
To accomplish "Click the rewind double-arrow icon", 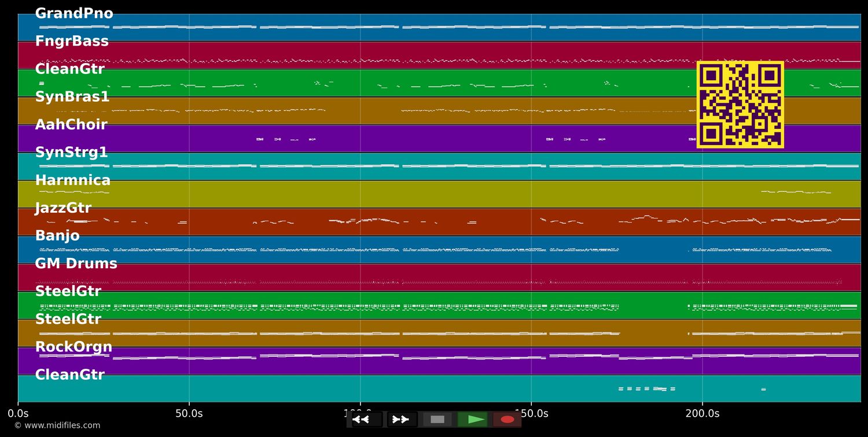I will [x=362, y=419].
